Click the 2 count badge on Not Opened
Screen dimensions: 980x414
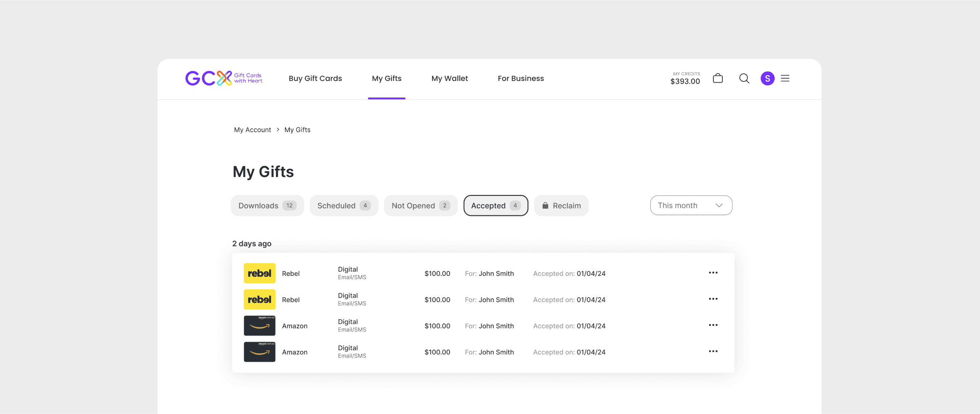[x=445, y=206]
